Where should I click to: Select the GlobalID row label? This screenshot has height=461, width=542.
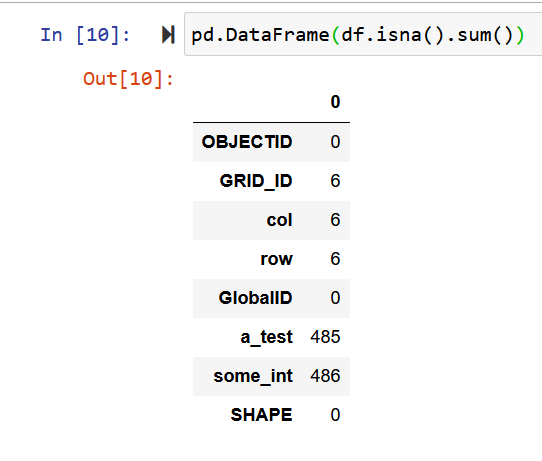click(255, 298)
